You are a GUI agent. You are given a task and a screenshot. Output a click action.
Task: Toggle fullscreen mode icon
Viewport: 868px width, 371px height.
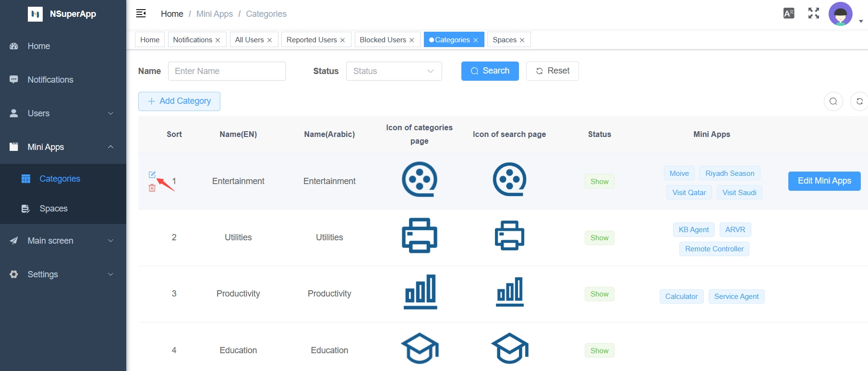[813, 13]
